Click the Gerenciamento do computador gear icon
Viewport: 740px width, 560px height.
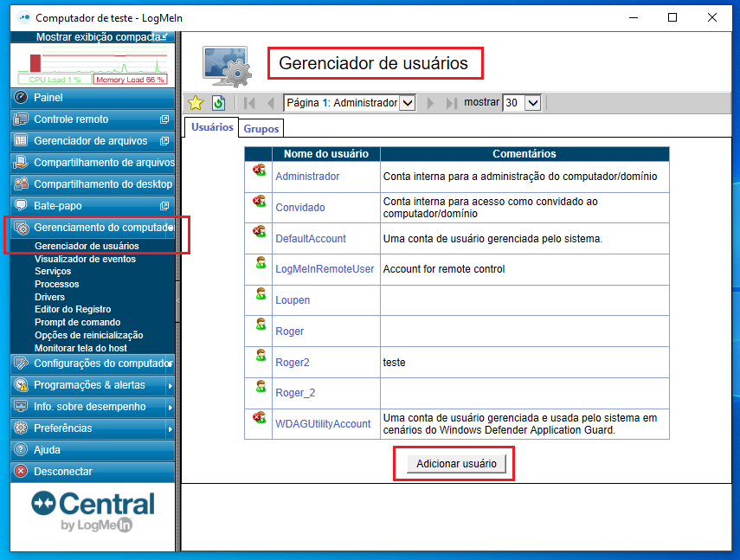tap(22, 228)
